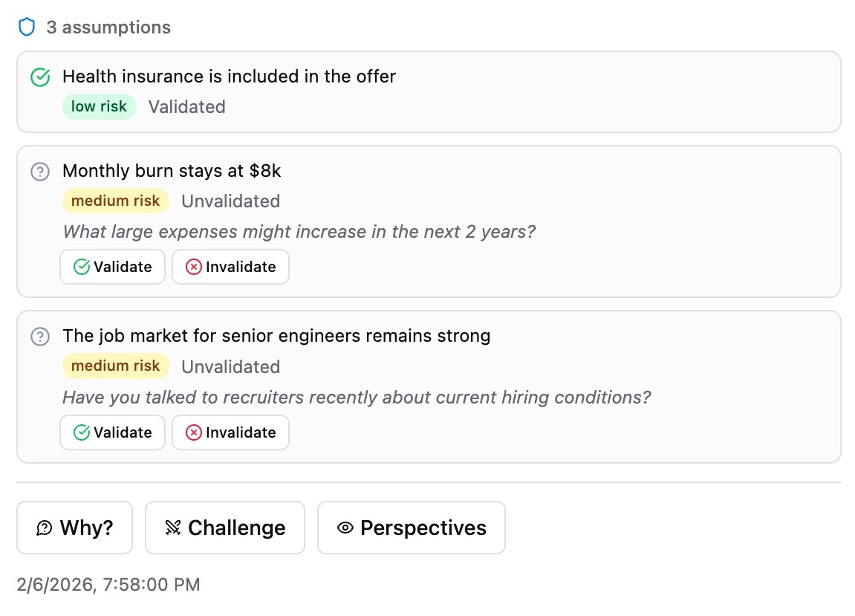Click green check icon on Health insurance assumption
The width and height of the screenshot is (855, 616).
click(40, 77)
